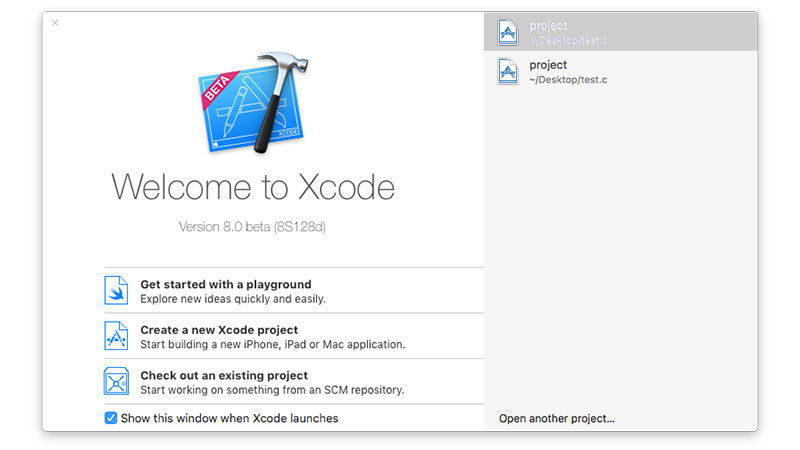The height and width of the screenshot is (450, 800).
Task: Choose Create a new Xcode project
Action: tap(294, 336)
